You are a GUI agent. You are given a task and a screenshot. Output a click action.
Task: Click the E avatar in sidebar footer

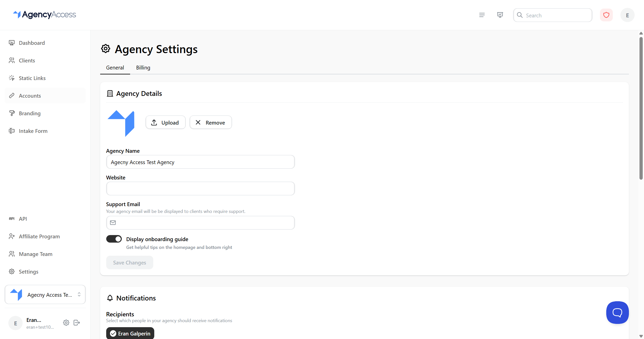15,323
